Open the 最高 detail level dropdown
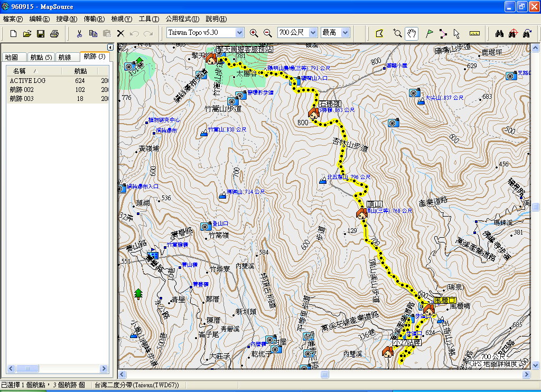This screenshot has height=392, width=541. pos(346,32)
